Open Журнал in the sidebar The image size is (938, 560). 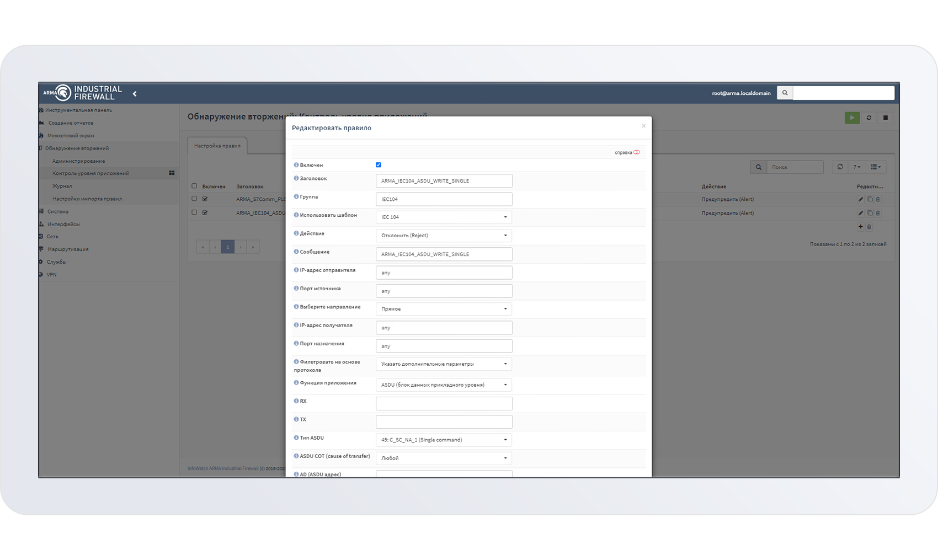pos(62,186)
